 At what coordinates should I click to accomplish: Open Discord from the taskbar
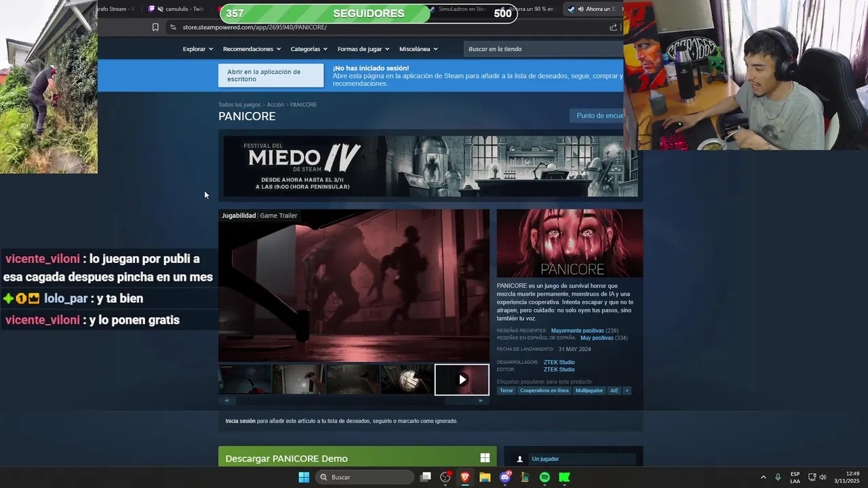pyautogui.click(x=505, y=477)
